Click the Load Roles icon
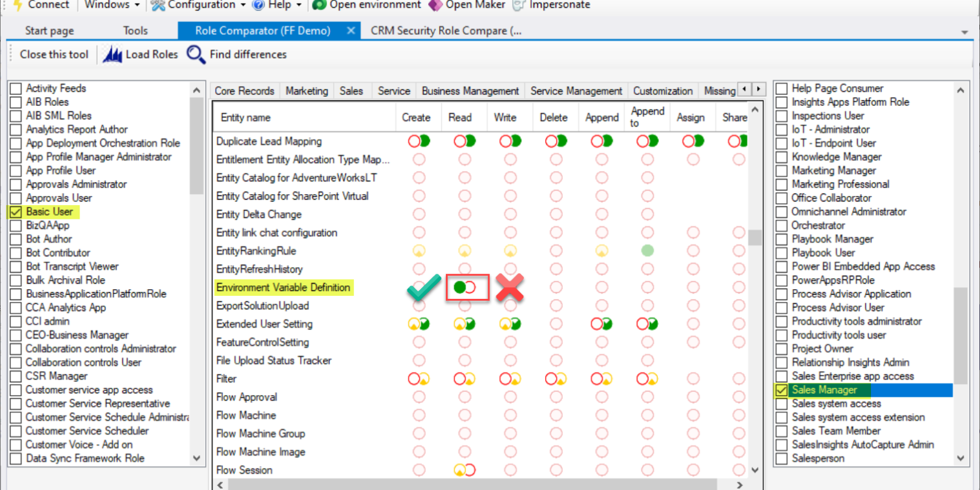This screenshot has height=490, width=980. 113,55
